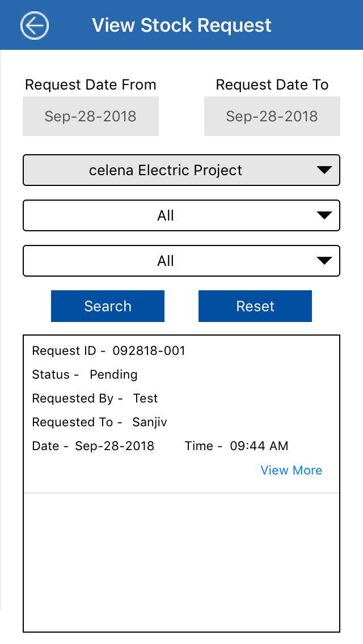Open the Request Date To field

coord(272,116)
